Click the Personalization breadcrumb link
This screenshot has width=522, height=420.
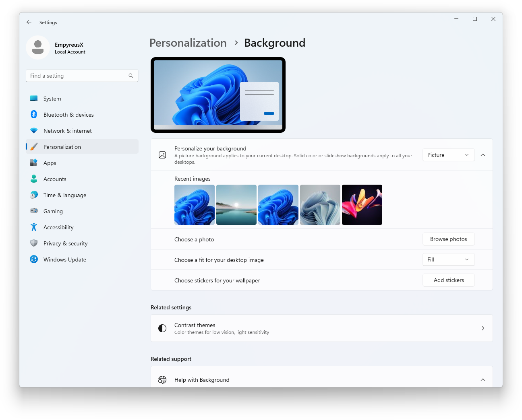[x=188, y=43]
